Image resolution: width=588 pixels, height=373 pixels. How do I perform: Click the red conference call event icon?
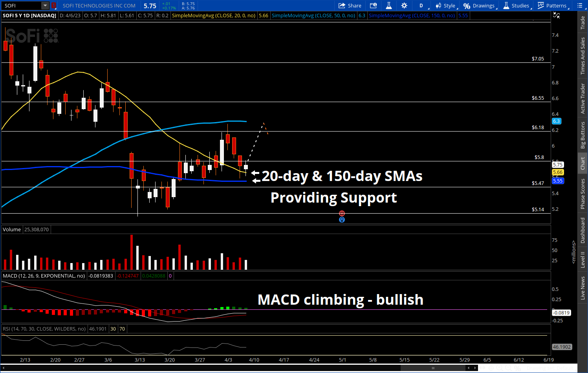(x=342, y=213)
